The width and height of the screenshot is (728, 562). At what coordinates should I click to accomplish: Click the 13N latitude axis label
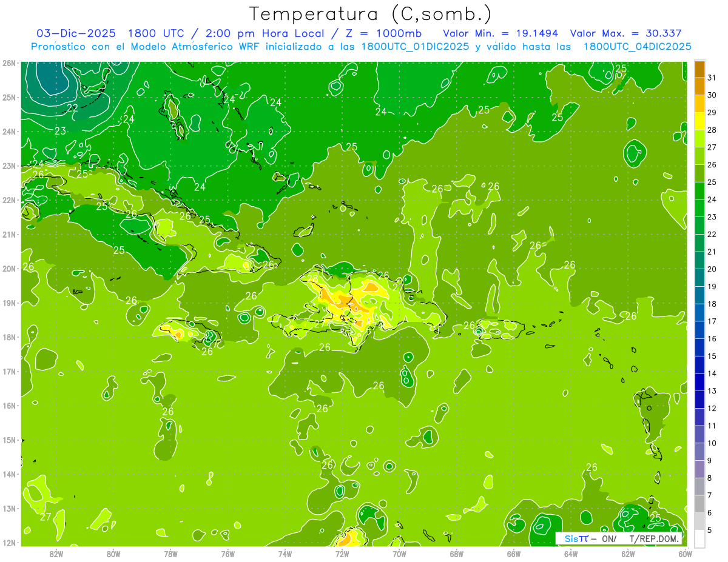click(x=8, y=509)
